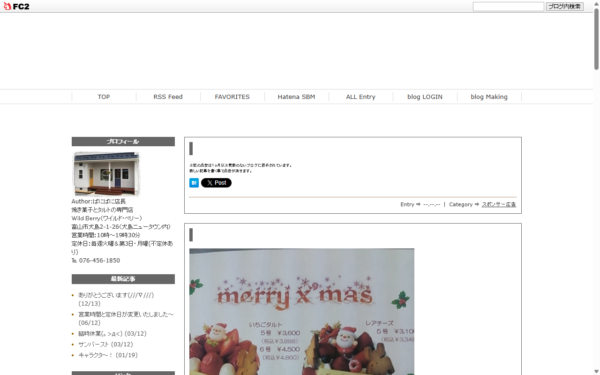Focus the blog search input field
600x375 pixels.
coord(508,6)
